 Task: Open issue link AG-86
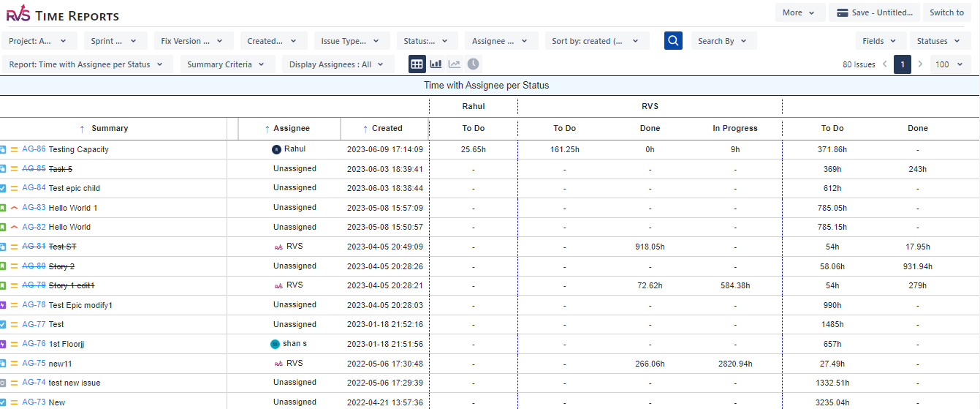pos(34,149)
